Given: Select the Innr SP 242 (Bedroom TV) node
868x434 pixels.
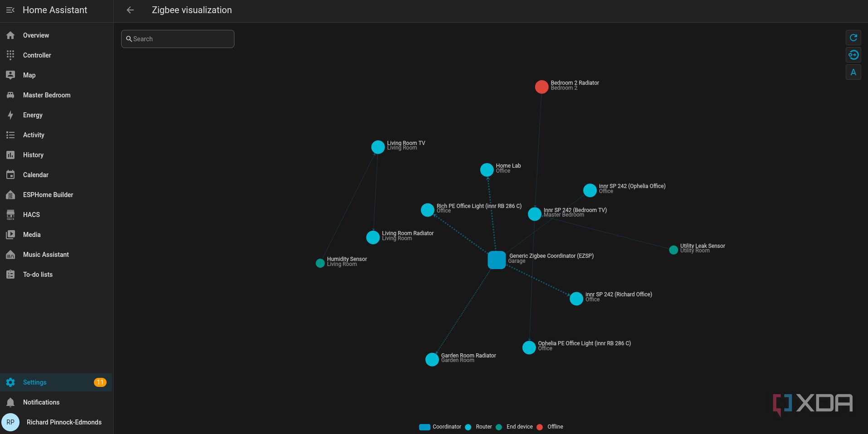Looking at the screenshot, I should click(x=535, y=214).
